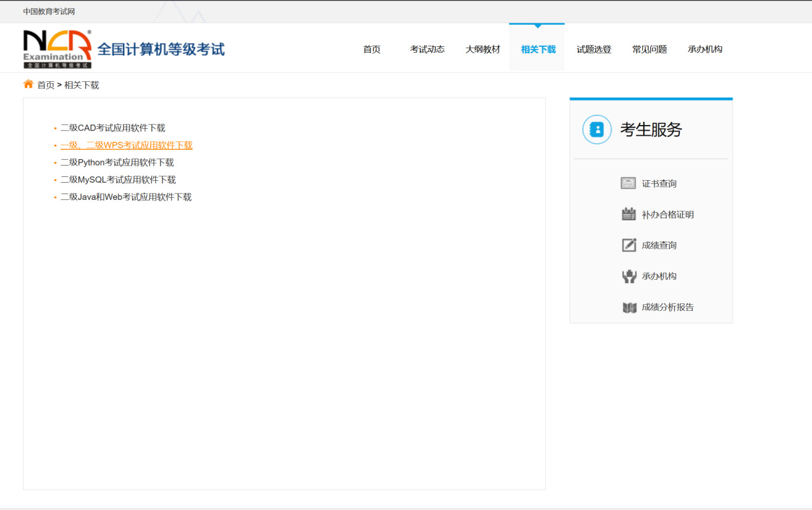Click the 中国教育考试网 link at top
The image size is (812, 510).
[x=49, y=11]
